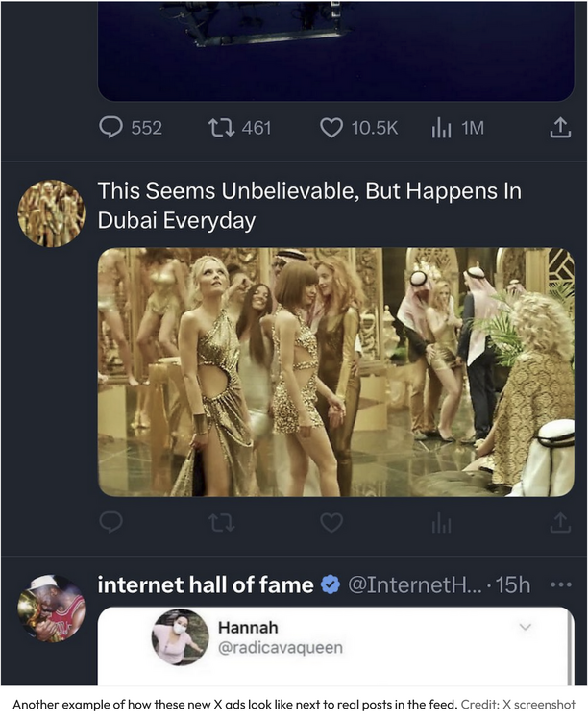The height and width of the screenshot is (721, 588).
Task: Share the top post
Action: (x=560, y=128)
